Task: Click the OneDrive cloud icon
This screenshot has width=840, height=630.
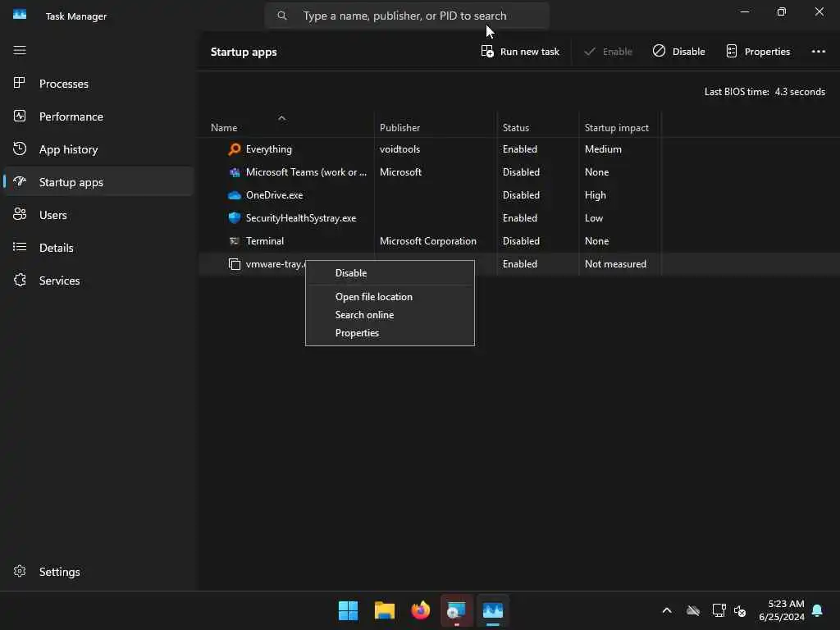Action: (x=234, y=195)
